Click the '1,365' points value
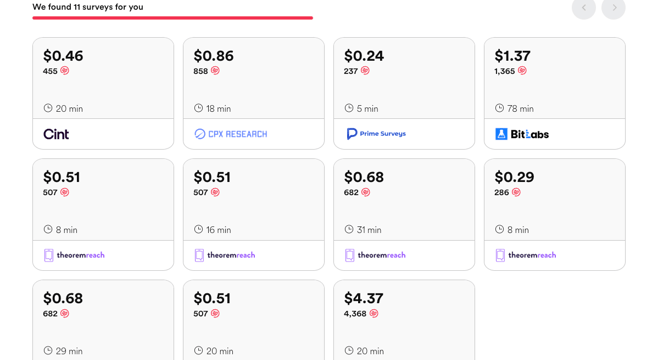This screenshot has width=669, height=360. click(x=505, y=71)
